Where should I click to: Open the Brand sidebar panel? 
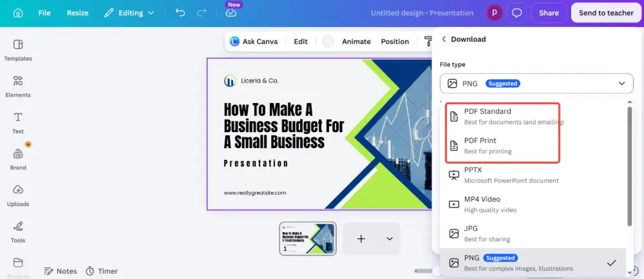(18, 159)
